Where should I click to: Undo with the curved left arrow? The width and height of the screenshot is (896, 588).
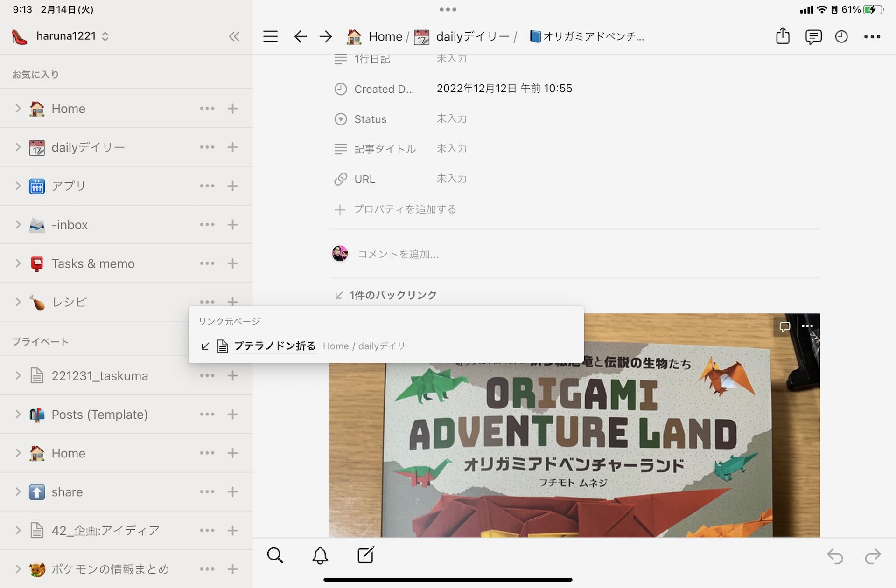click(x=835, y=556)
